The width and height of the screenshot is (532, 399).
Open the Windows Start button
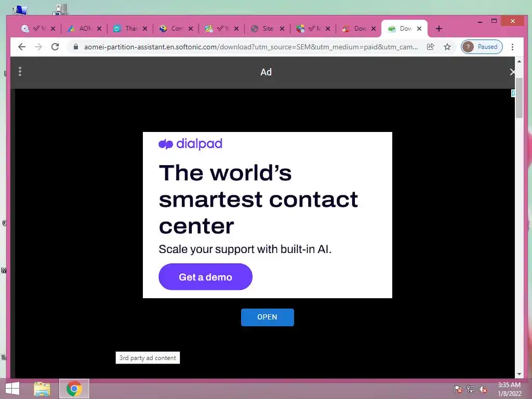coord(12,389)
